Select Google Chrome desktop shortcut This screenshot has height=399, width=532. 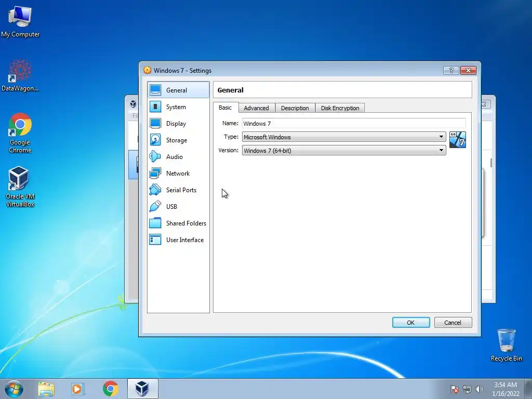(x=20, y=133)
